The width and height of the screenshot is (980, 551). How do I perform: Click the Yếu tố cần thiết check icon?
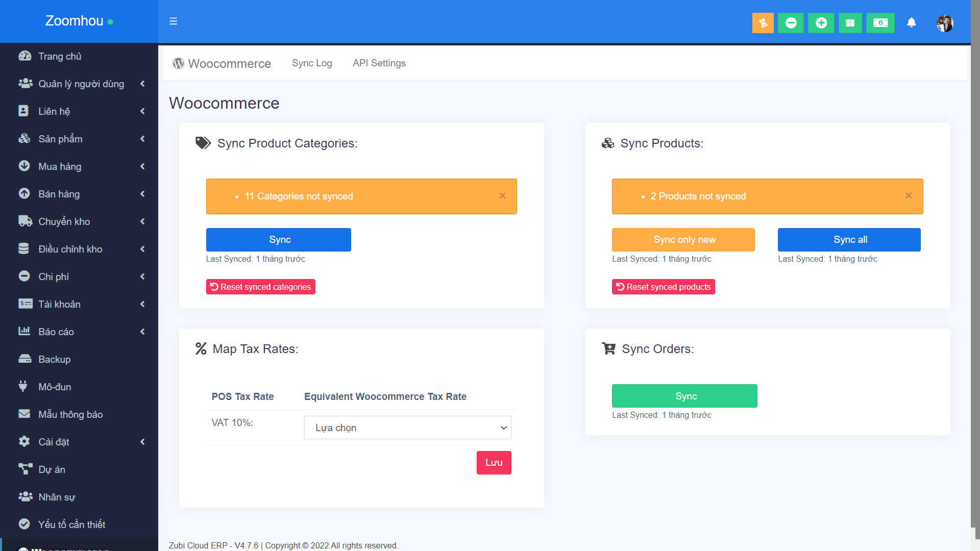(x=24, y=524)
